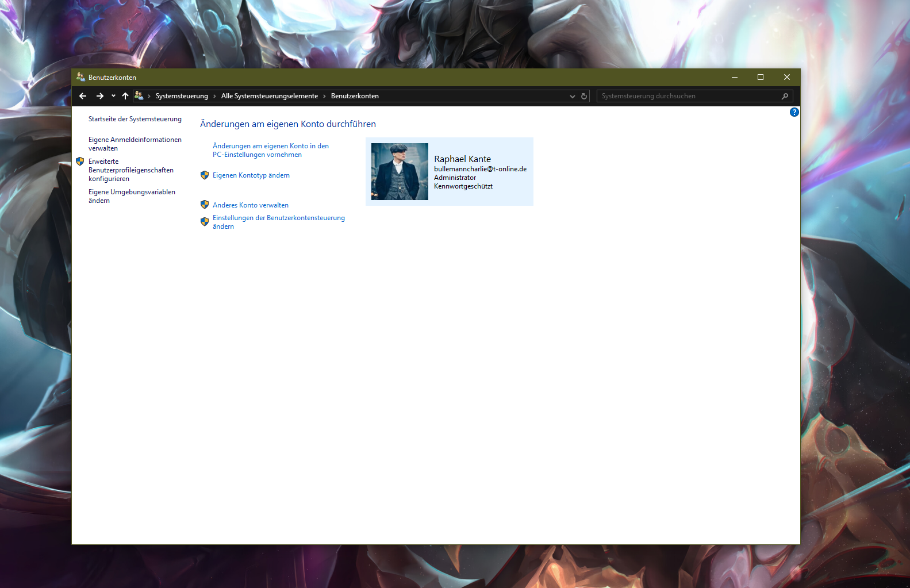
Task: Close the Benutzerkonten window
Action: pyautogui.click(x=787, y=77)
